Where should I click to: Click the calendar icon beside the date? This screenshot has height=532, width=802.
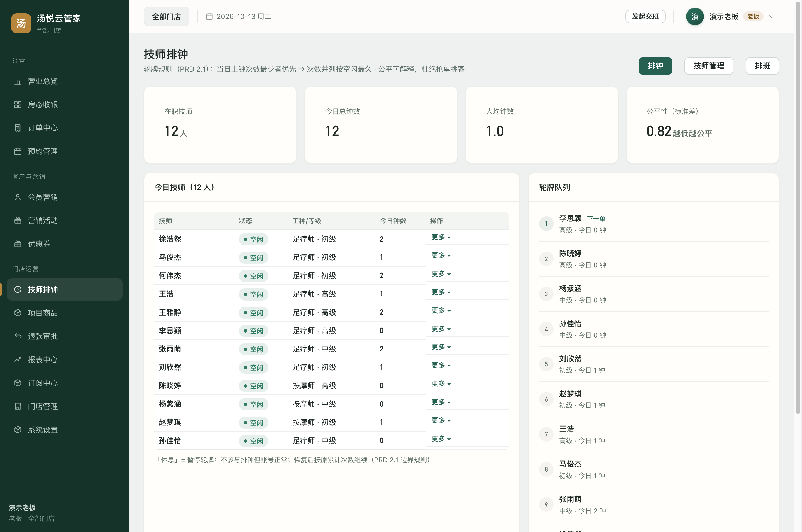(209, 16)
